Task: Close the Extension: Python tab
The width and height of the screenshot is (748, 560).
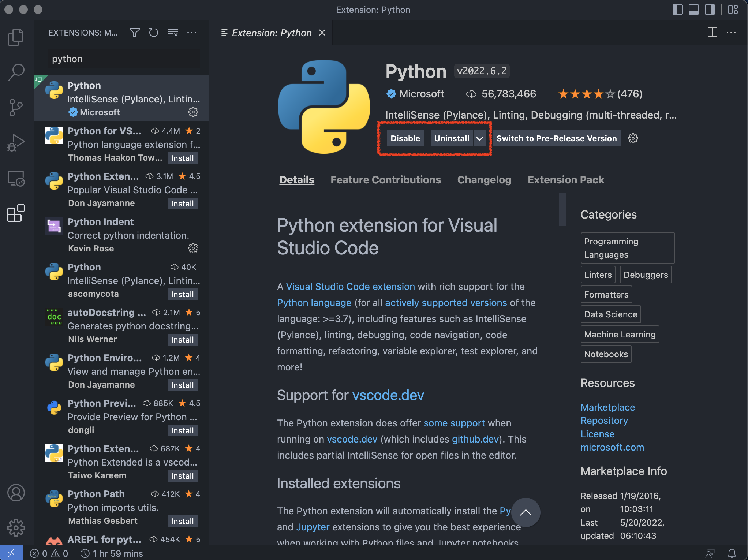Action: coord(322,33)
